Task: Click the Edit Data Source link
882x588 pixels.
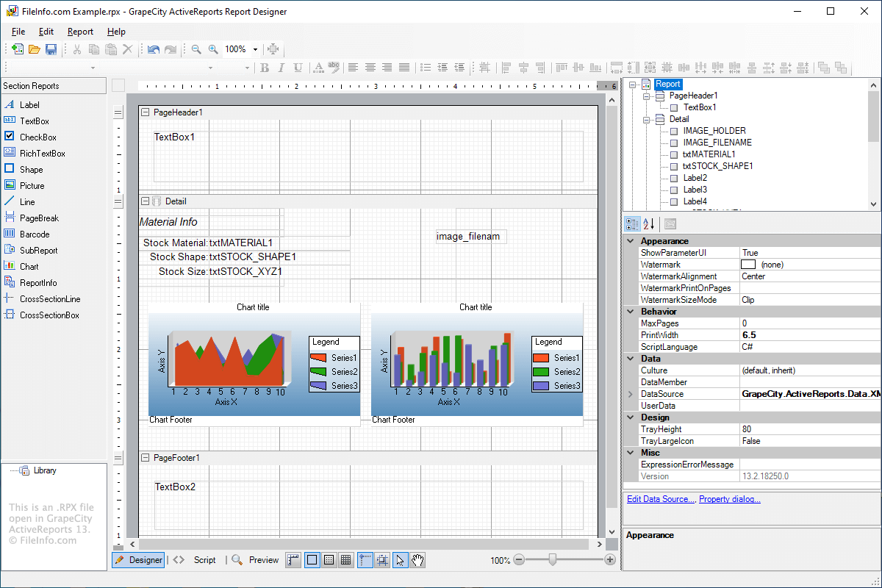Action: (660, 499)
